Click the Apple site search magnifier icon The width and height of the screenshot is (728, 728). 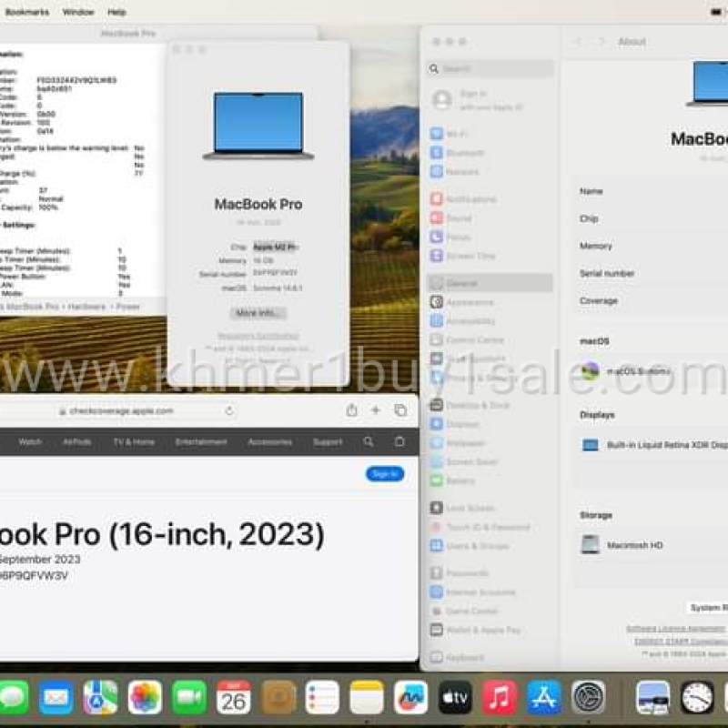369,441
